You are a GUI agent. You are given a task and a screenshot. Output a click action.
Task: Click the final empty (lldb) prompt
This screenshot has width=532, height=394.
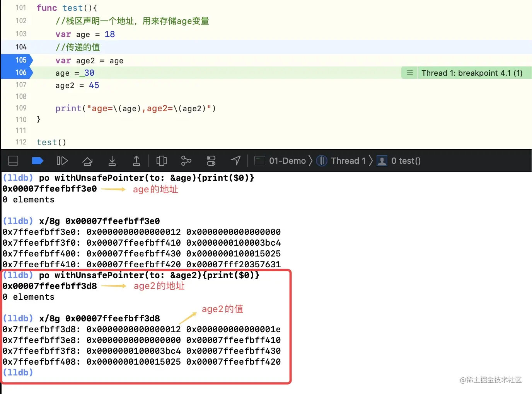(x=18, y=373)
